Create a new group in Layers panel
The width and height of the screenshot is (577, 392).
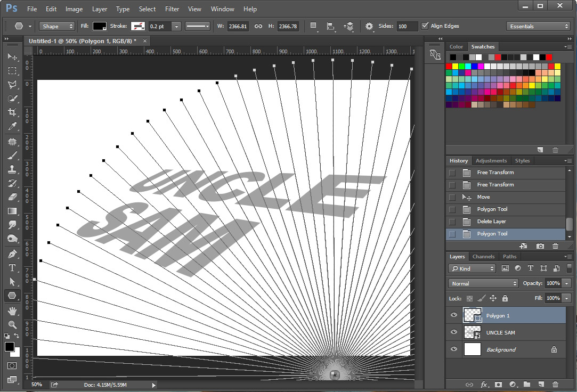point(526,385)
